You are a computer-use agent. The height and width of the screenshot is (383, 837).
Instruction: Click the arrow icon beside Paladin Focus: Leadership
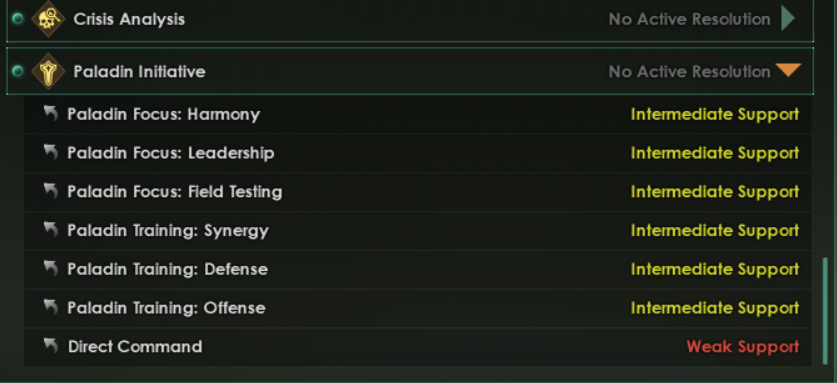(x=51, y=152)
